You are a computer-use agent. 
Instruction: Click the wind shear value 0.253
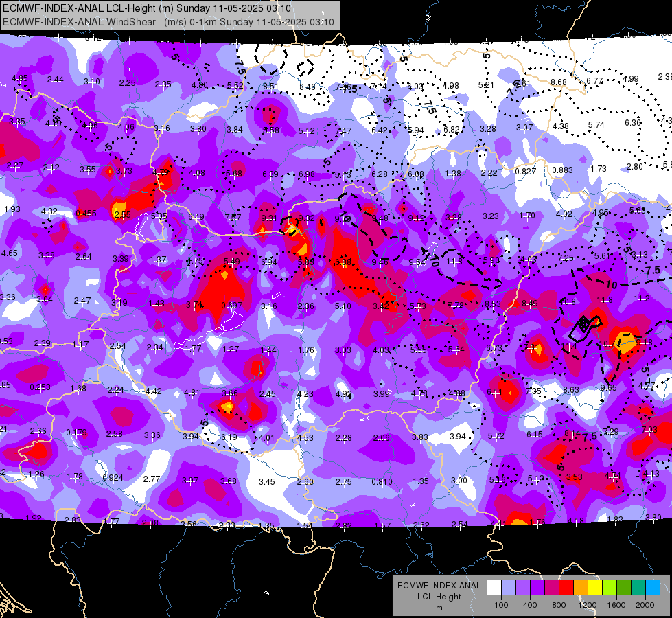pos(40,387)
